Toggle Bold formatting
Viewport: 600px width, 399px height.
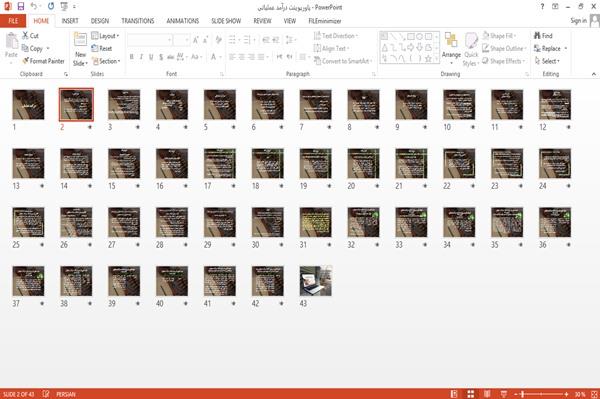[x=131, y=57]
